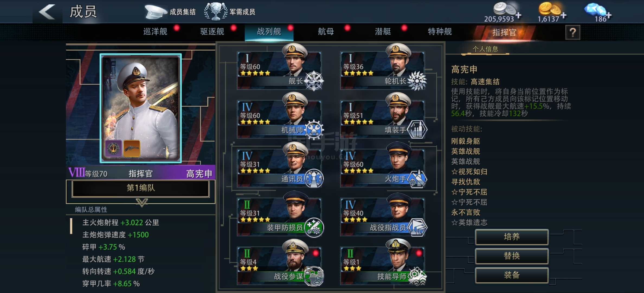Open the question mark help icon
The height and width of the screenshot is (293, 644).
[x=572, y=33]
